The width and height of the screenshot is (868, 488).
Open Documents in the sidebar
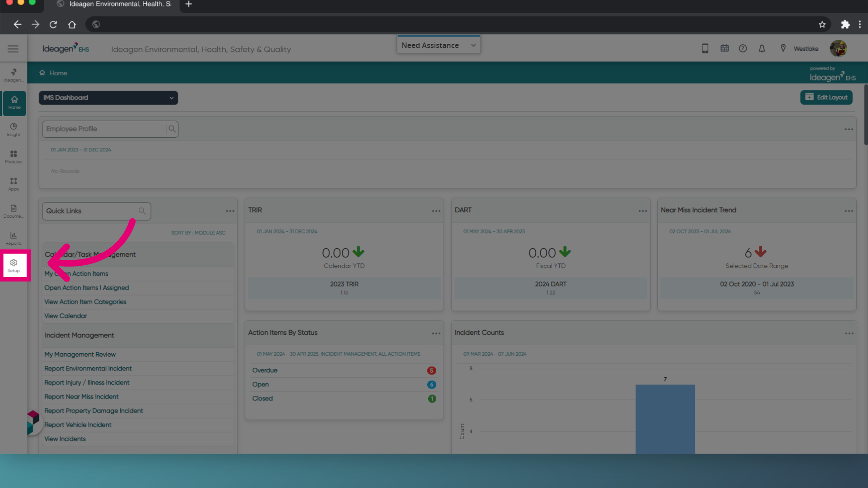(x=14, y=211)
